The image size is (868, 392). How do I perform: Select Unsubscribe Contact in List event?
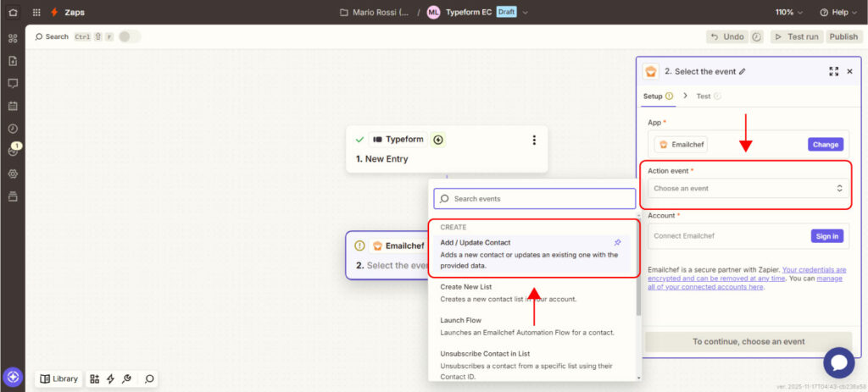[x=531, y=365]
